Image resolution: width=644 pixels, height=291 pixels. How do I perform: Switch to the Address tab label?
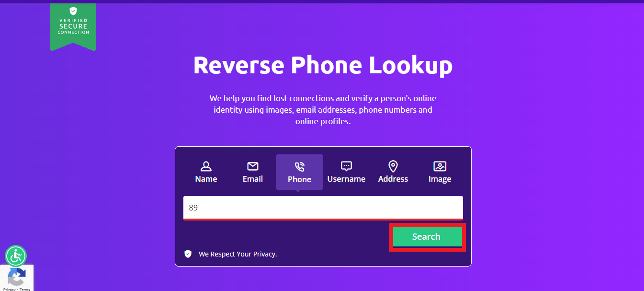click(393, 179)
